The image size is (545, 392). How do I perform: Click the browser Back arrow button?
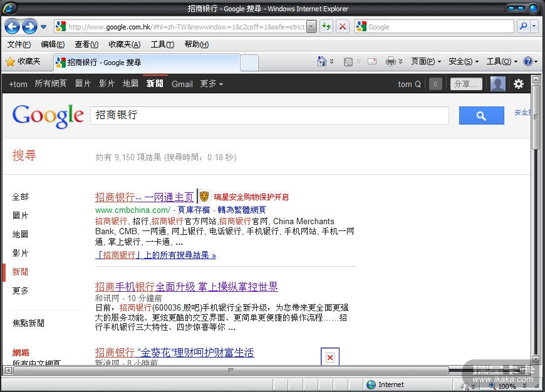[12, 26]
